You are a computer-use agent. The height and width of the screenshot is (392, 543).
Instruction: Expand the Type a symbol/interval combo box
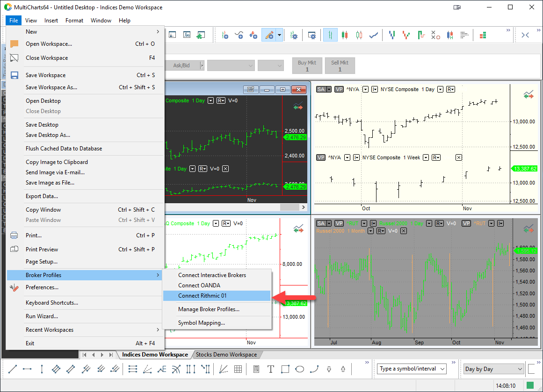tap(442, 369)
